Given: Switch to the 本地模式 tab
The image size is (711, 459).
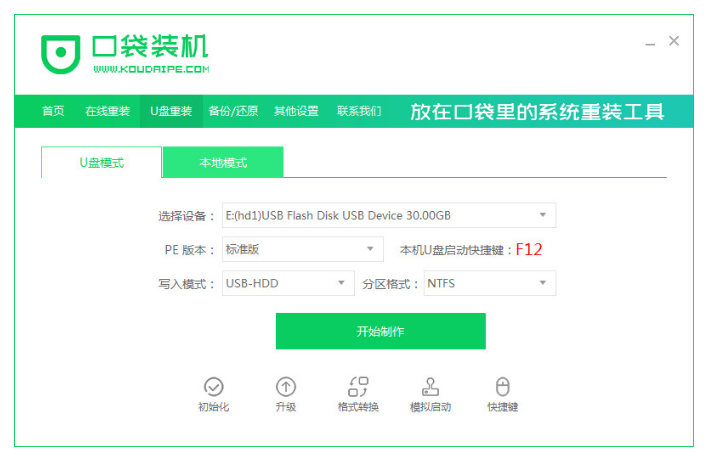Looking at the screenshot, I should tap(223, 162).
